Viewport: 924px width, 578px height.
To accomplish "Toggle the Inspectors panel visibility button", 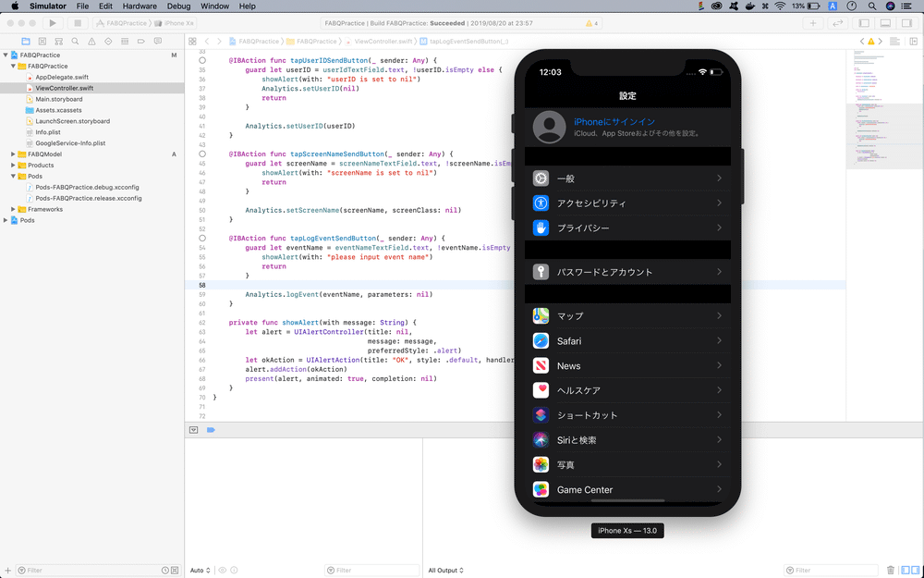I will 906,23.
